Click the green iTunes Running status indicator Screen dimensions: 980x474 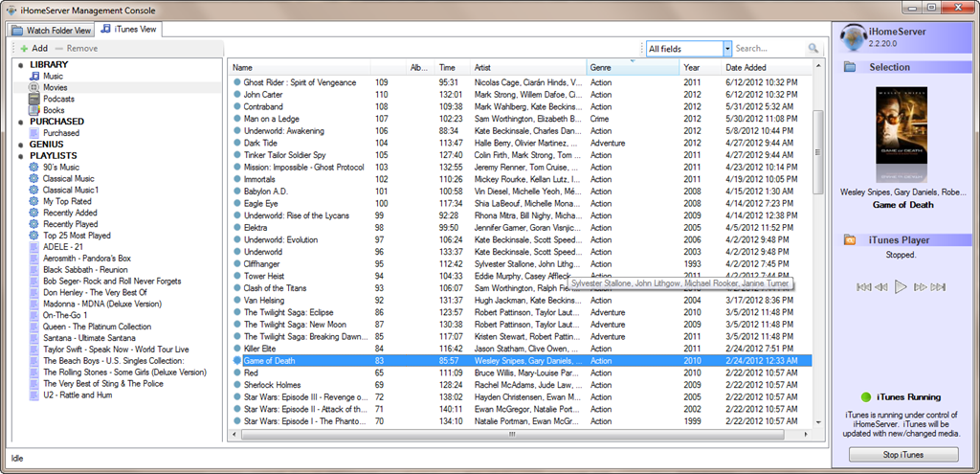coord(865,397)
